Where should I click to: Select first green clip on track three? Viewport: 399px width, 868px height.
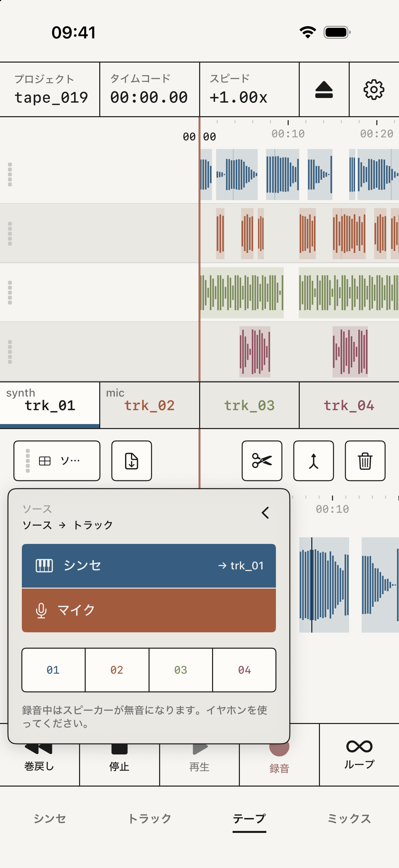pos(242,293)
